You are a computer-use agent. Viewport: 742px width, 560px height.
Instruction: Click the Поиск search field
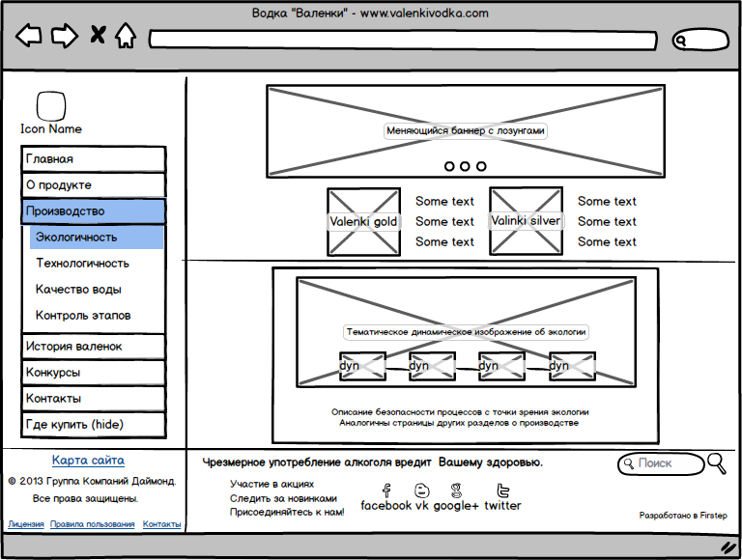tap(661, 463)
